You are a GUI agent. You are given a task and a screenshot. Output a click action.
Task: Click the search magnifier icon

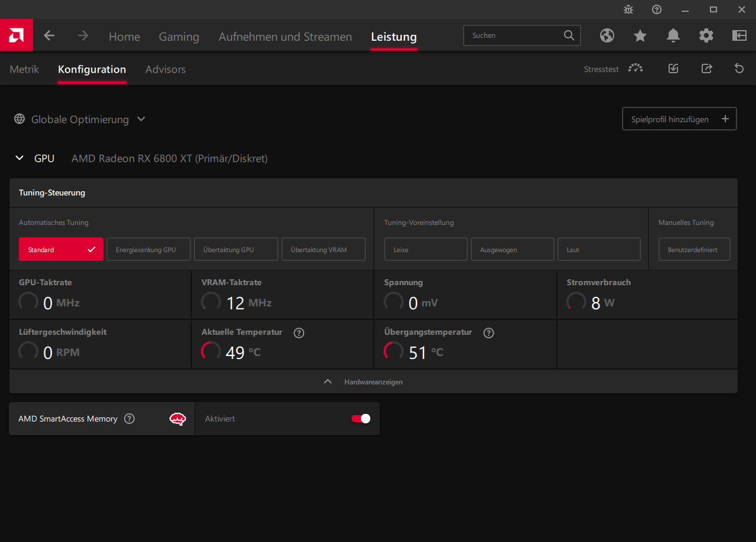569,35
